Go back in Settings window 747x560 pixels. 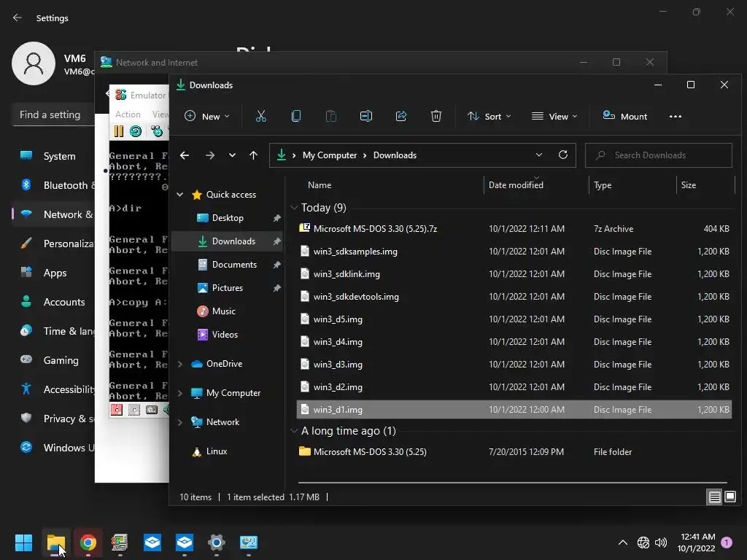18,17
